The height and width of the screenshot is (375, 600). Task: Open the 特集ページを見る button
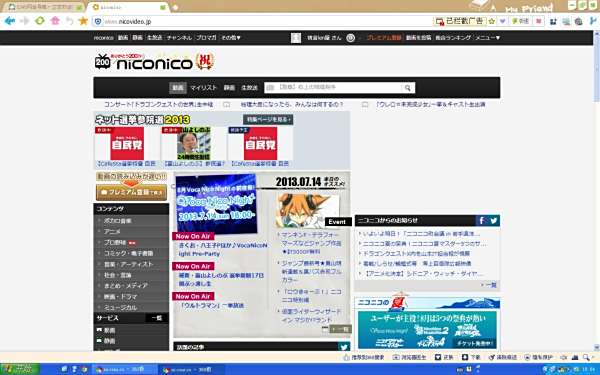268,119
